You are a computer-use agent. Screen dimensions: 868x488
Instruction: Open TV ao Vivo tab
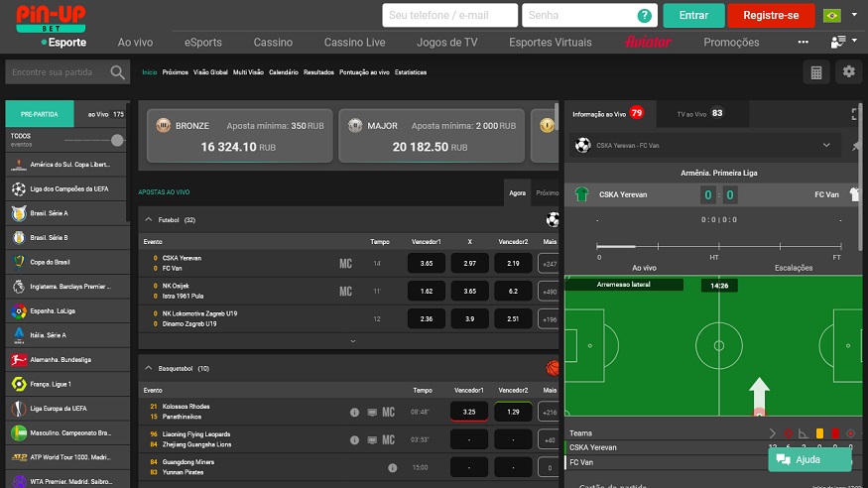[701, 114]
